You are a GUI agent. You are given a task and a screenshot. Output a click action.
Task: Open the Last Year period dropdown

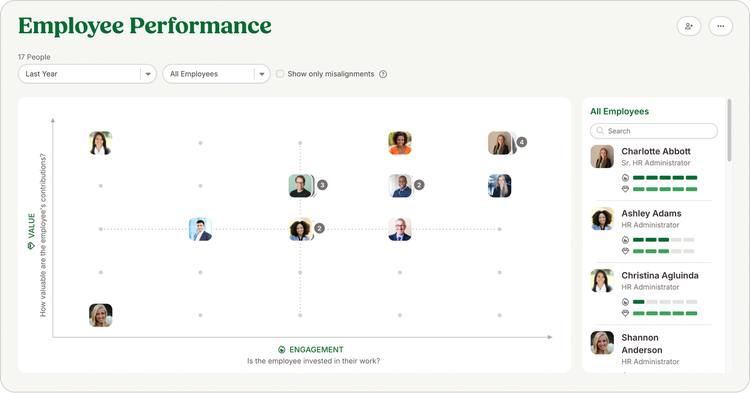click(87, 74)
